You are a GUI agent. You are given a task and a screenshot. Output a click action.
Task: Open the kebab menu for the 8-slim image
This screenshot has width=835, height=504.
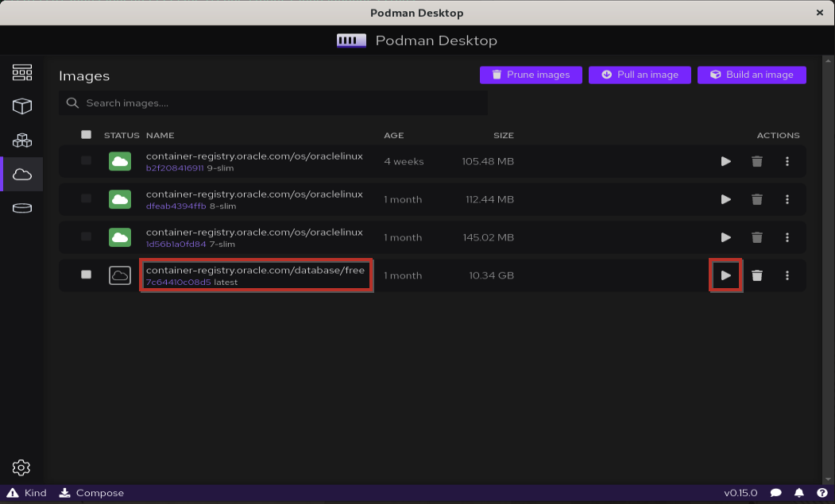pyautogui.click(x=787, y=199)
